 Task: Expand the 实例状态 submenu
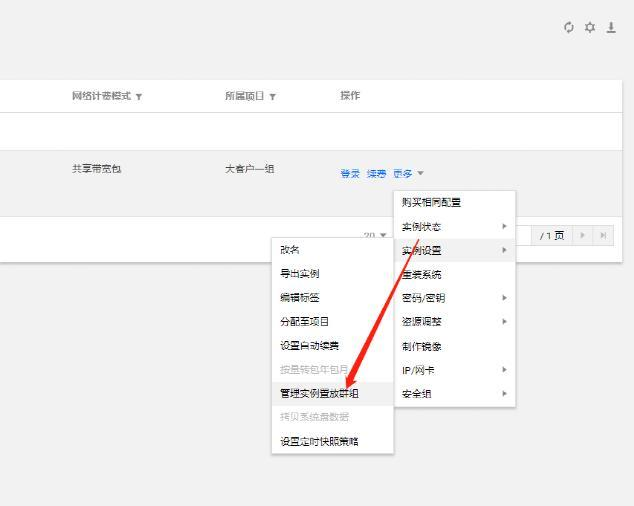(x=454, y=227)
